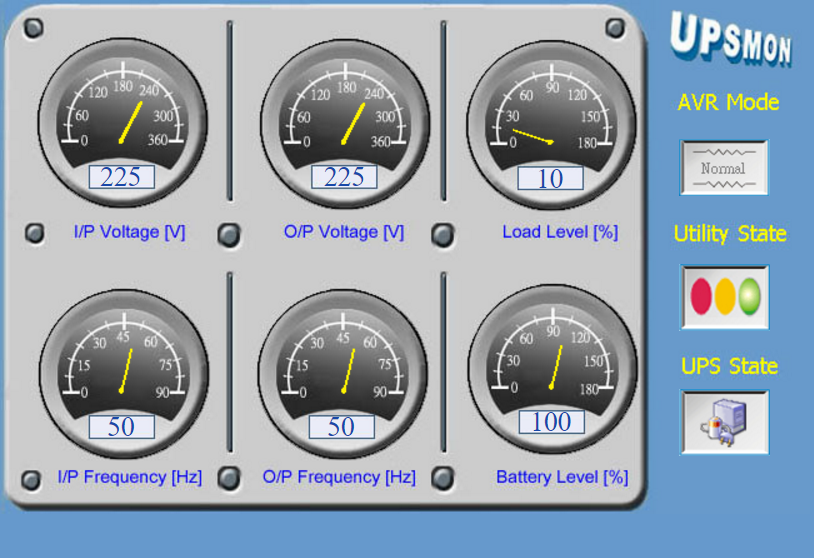Viewport: 814px width, 558px height.
Task: Select the Load Level 10 readout
Action: tap(550, 179)
